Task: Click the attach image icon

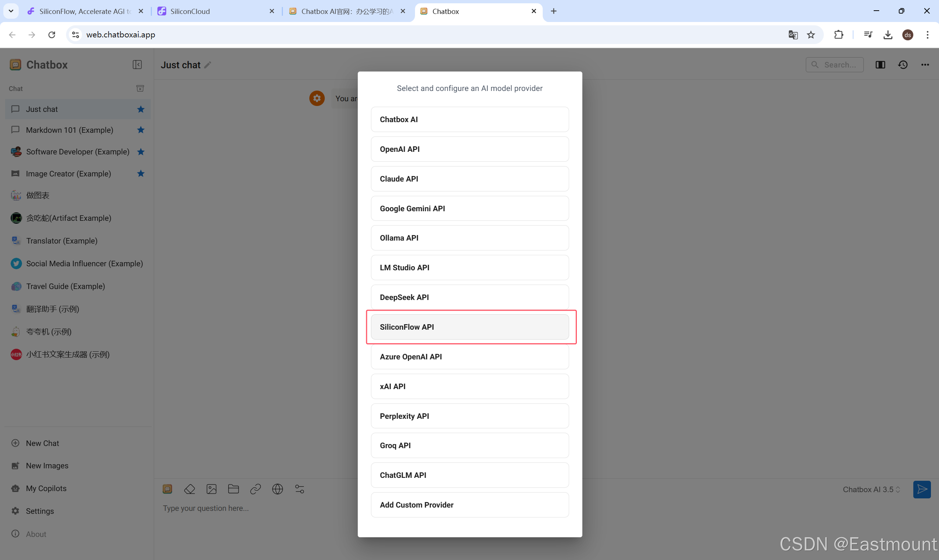Action: (x=211, y=489)
